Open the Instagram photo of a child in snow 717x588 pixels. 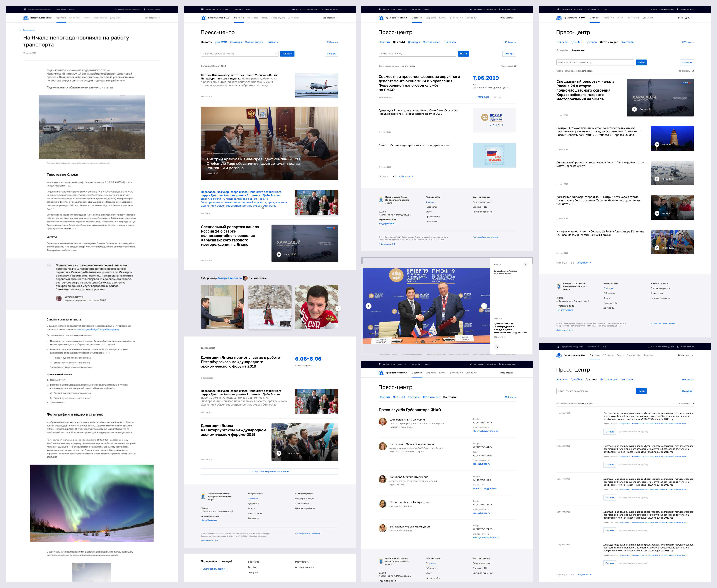click(270, 307)
